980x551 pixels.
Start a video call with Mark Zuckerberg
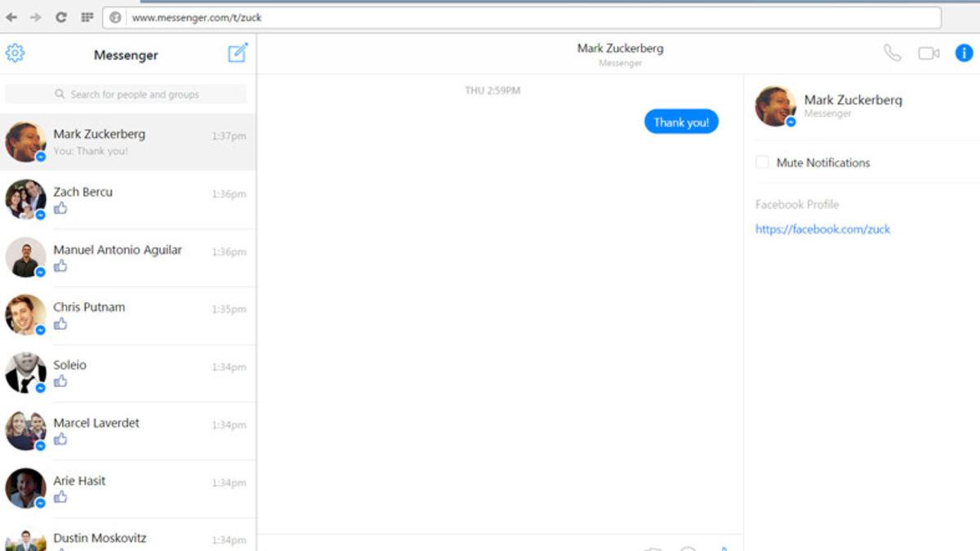(x=929, y=52)
